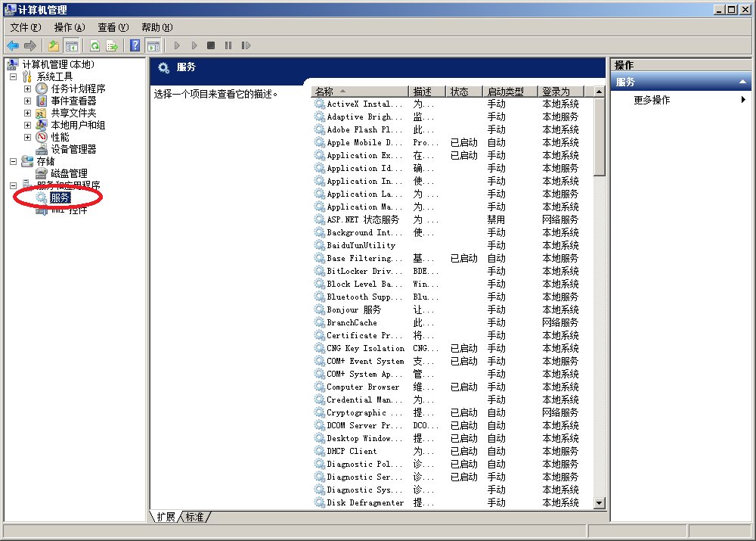Expand the 事件查看器 tree node
This screenshot has height=541, width=756.
26,100
